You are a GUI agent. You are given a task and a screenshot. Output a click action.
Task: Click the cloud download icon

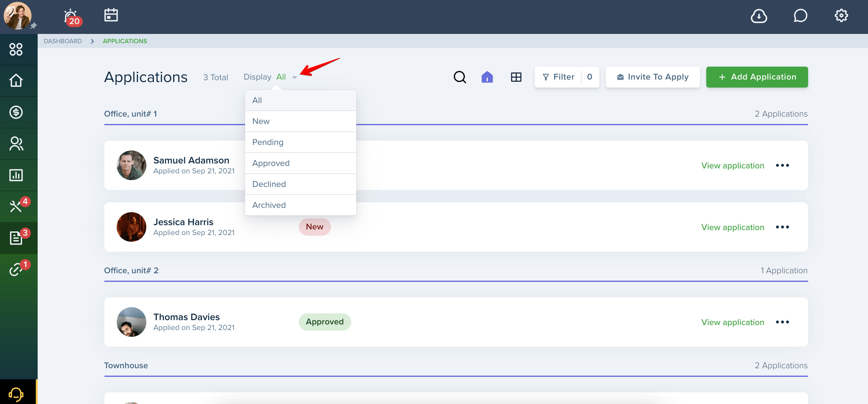(759, 16)
